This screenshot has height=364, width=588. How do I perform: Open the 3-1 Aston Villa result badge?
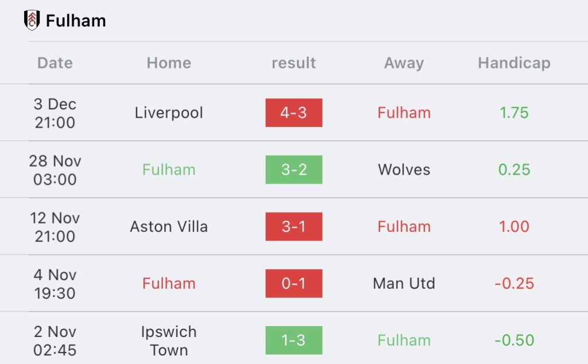pyautogui.click(x=293, y=226)
